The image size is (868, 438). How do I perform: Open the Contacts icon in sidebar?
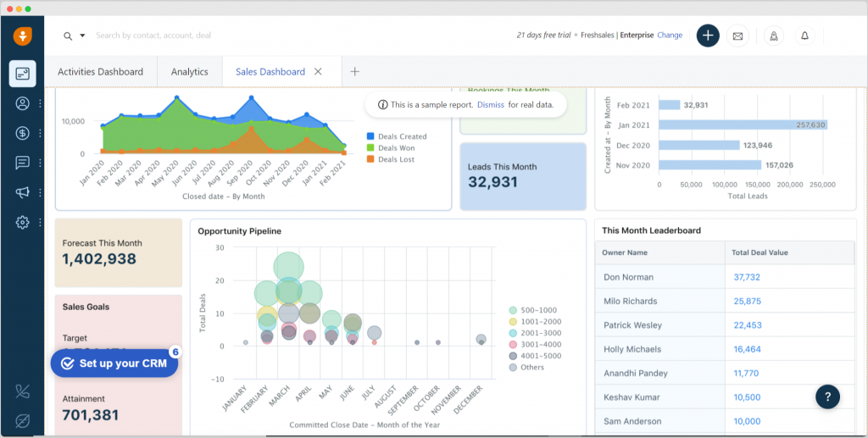22,103
